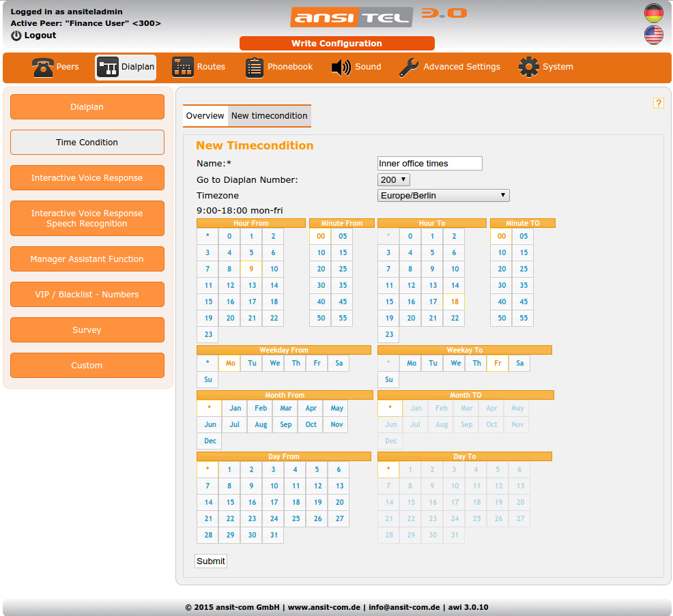Click the Peers telephone icon
This screenshot has width=673, height=616.
coord(43,68)
